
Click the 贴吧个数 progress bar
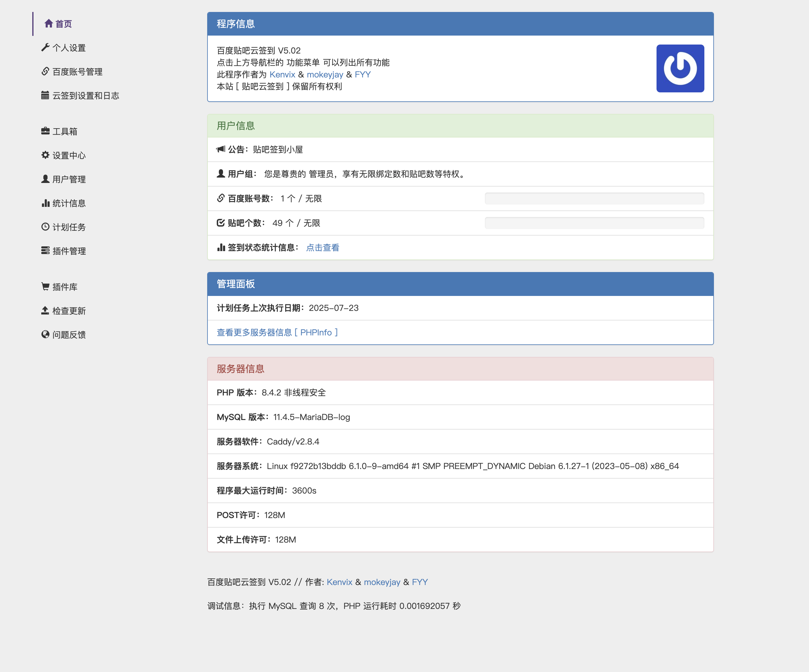coord(594,223)
